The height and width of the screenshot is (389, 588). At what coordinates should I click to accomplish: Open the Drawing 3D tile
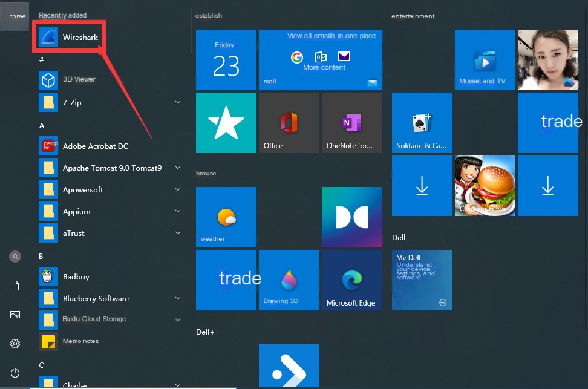289,280
